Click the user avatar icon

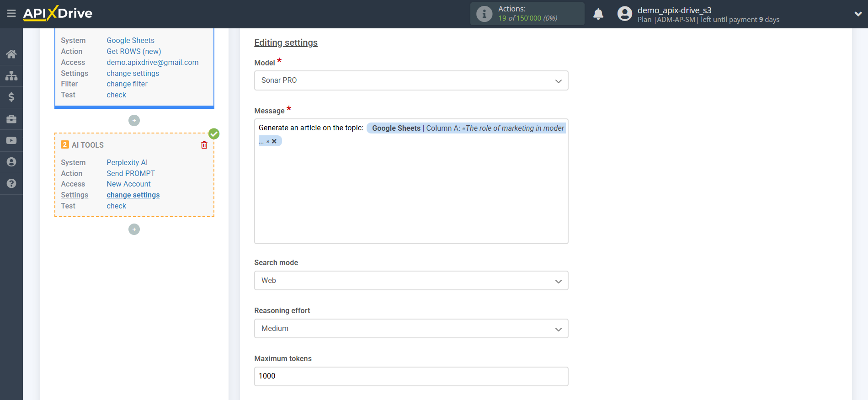pyautogui.click(x=624, y=14)
